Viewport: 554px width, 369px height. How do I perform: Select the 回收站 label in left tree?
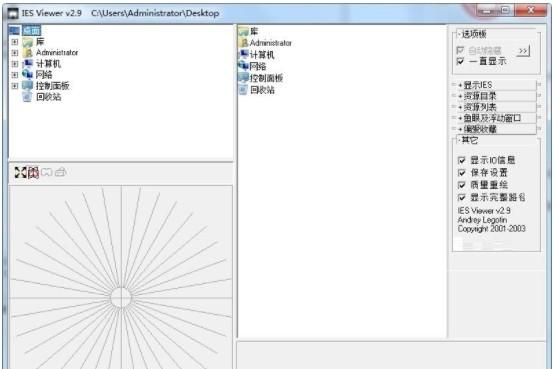coord(48,97)
